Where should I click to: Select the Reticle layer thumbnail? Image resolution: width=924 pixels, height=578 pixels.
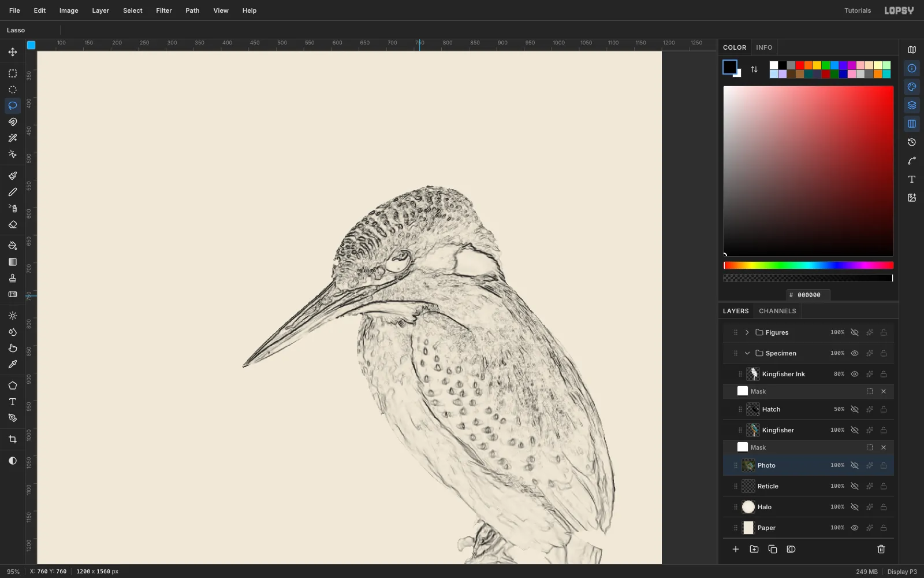click(x=748, y=486)
